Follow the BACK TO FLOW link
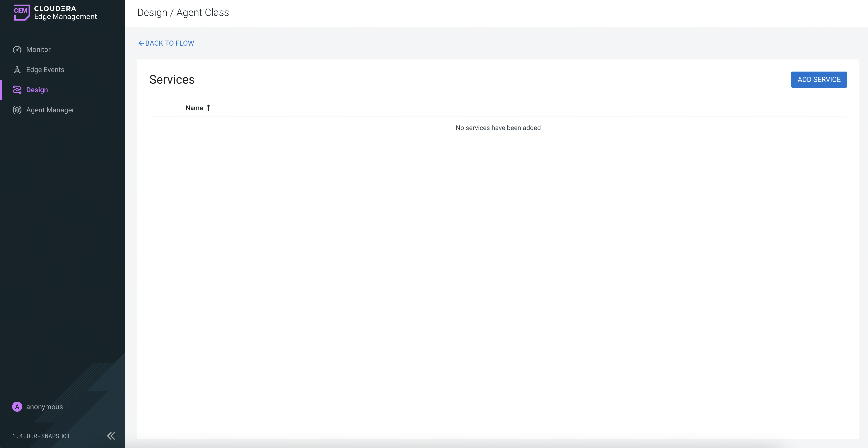This screenshot has width=868, height=448. point(169,43)
